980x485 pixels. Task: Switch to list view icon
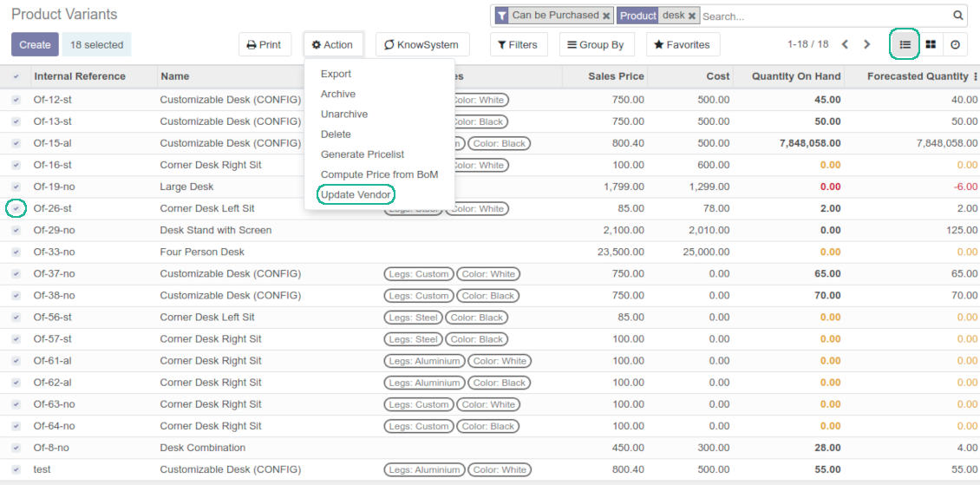905,44
